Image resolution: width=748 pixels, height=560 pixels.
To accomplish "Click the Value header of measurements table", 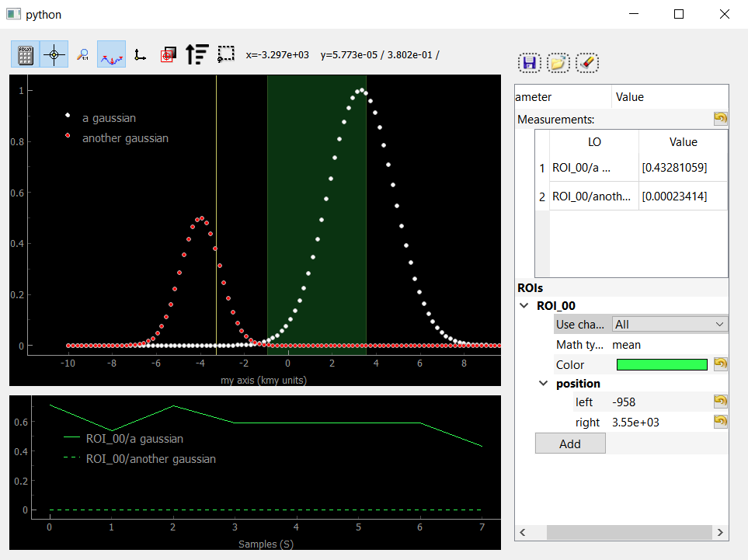I will point(683,141).
